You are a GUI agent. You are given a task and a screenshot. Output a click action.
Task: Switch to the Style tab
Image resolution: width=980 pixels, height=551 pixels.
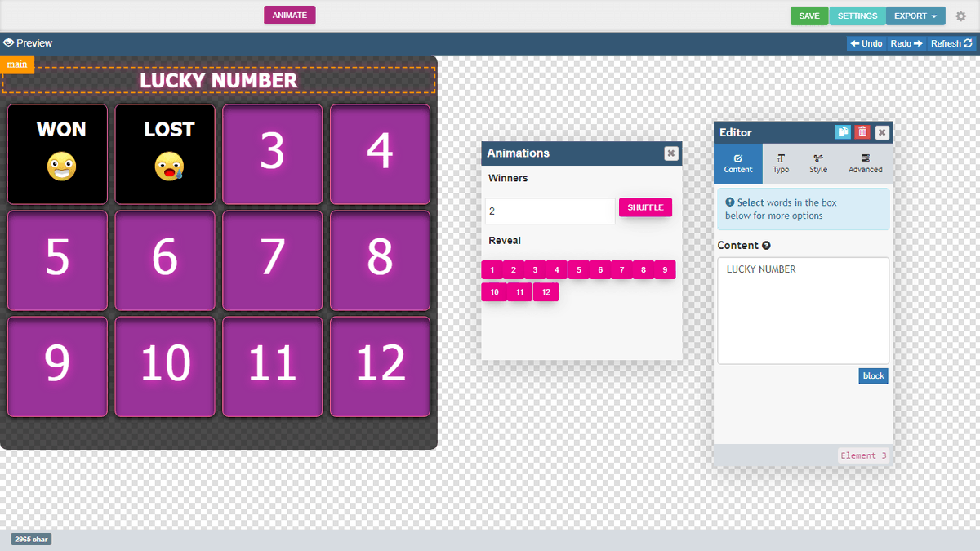point(818,164)
